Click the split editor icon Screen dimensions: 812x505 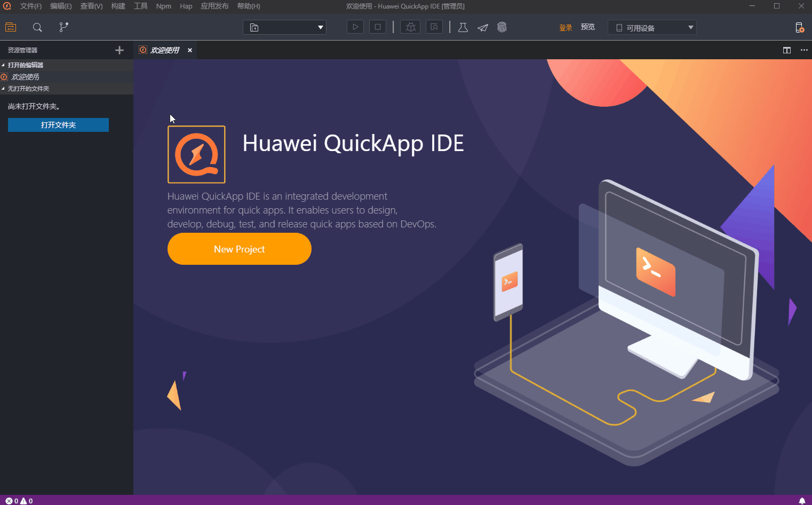click(x=786, y=50)
